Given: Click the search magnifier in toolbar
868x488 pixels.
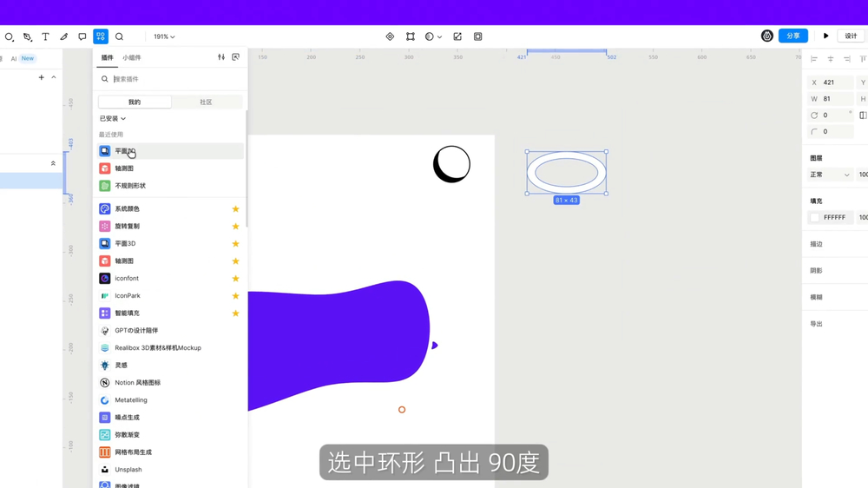Looking at the screenshot, I should (x=119, y=36).
